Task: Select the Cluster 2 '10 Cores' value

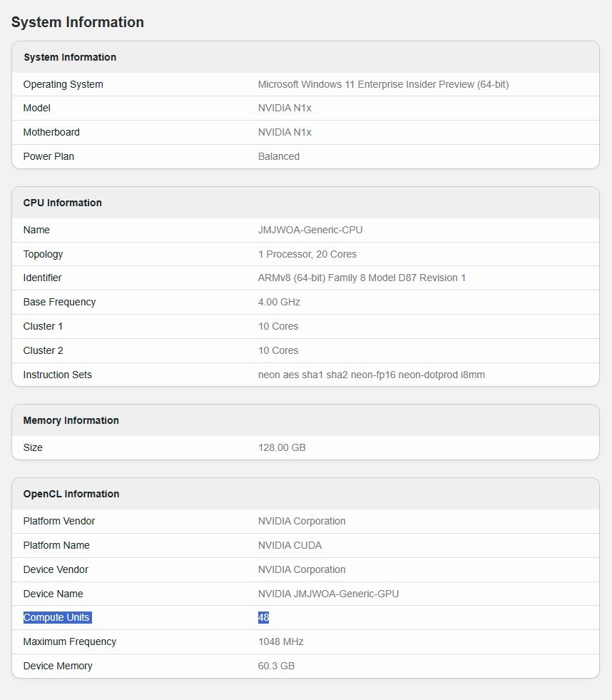Action: point(278,350)
